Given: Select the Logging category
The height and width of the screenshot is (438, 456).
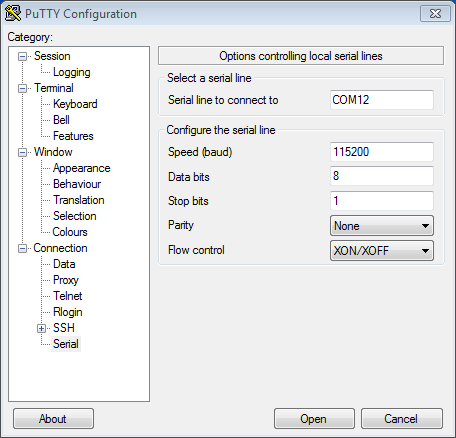Looking at the screenshot, I should coord(71,72).
